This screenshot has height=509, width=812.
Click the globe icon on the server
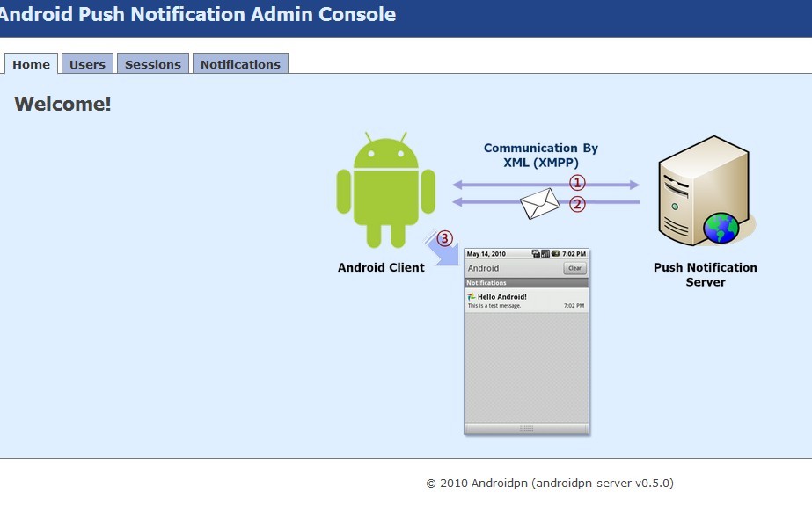(721, 228)
